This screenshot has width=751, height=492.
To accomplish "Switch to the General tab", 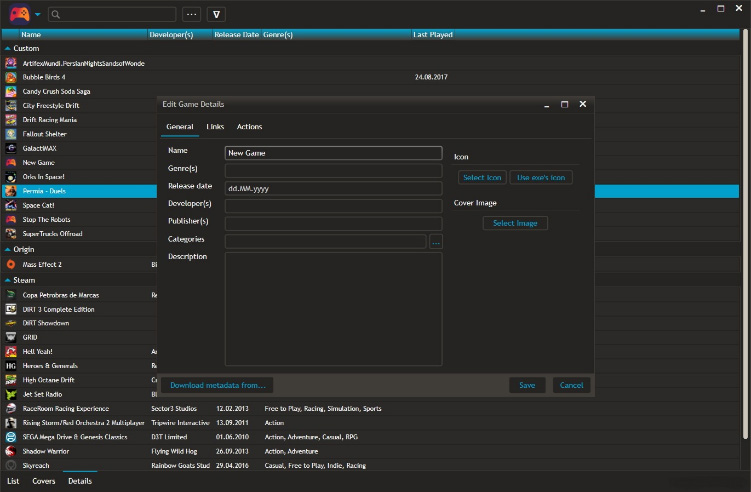I will point(180,126).
